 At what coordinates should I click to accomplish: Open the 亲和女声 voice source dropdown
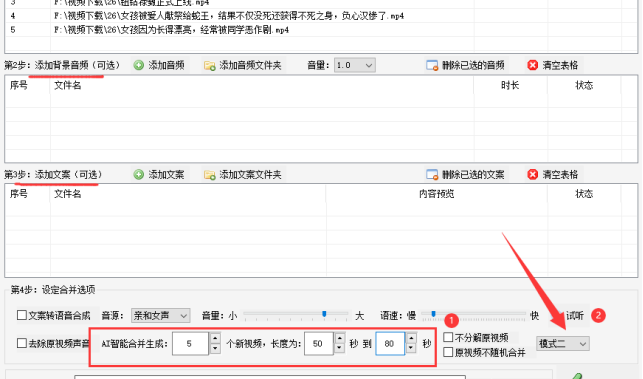(x=160, y=315)
